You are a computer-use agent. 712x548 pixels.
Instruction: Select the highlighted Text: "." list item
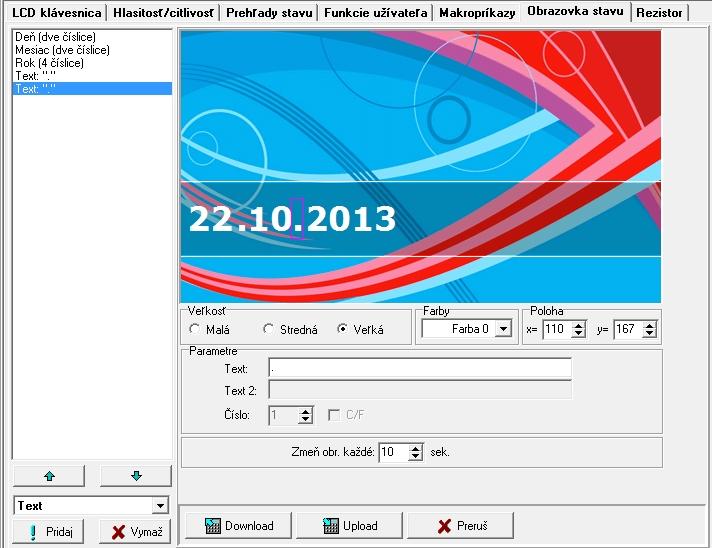92,89
